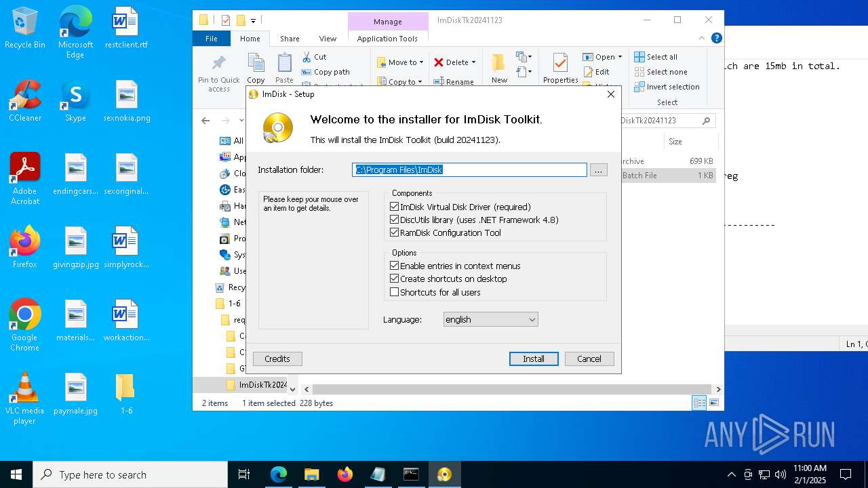Go back in Explorer navigation
This screenshot has width=868, height=488.
coord(205,121)
